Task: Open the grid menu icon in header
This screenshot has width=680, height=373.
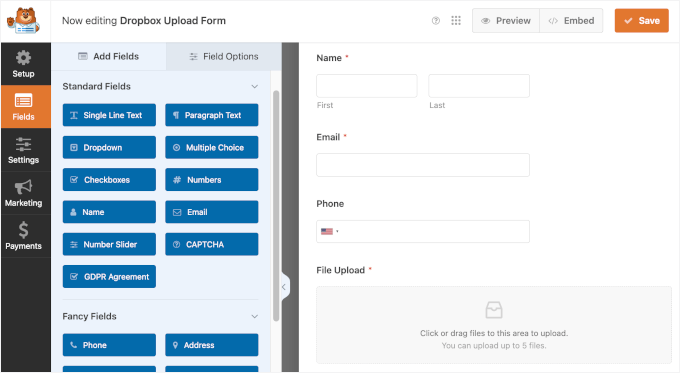Action: (456, 20)
